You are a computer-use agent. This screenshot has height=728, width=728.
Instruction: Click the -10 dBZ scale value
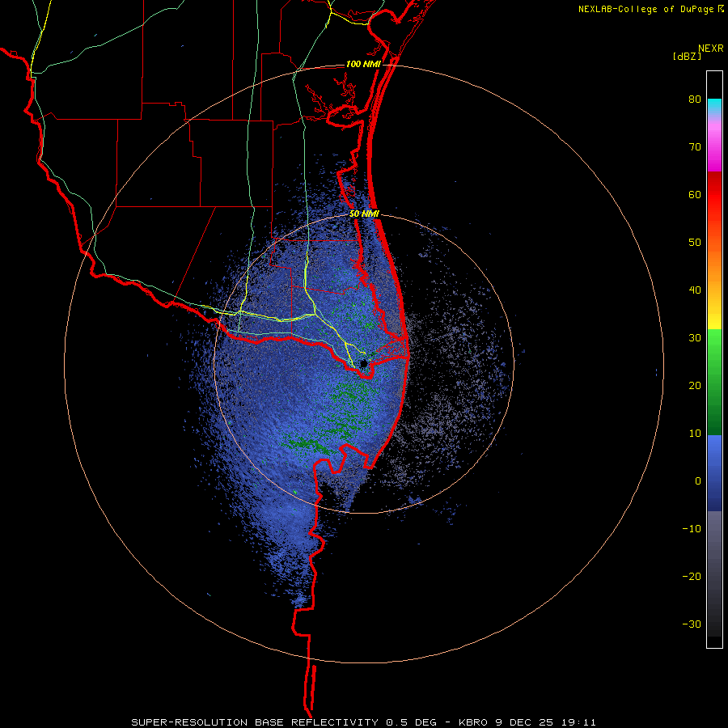coord(692,528)
